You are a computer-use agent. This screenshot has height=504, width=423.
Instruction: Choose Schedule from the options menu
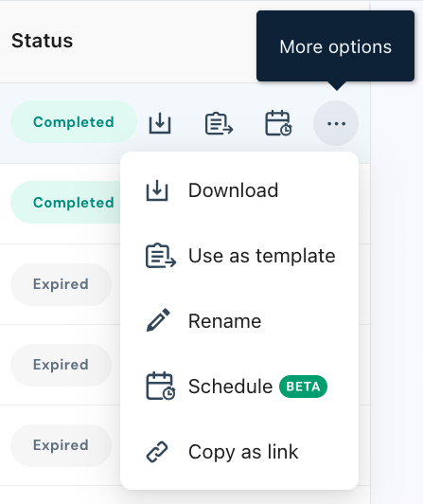[239, 386]
